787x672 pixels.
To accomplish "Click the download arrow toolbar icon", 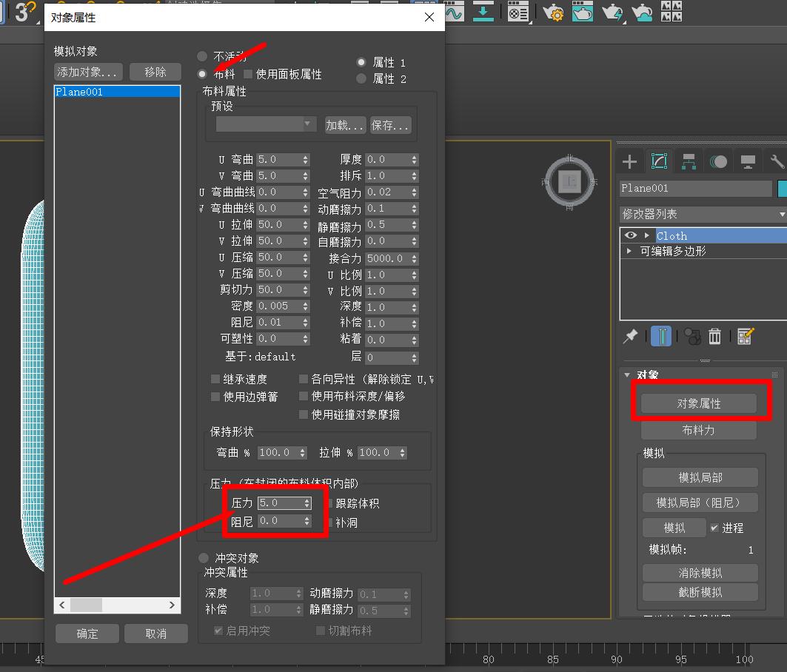I will pos(483,11).
